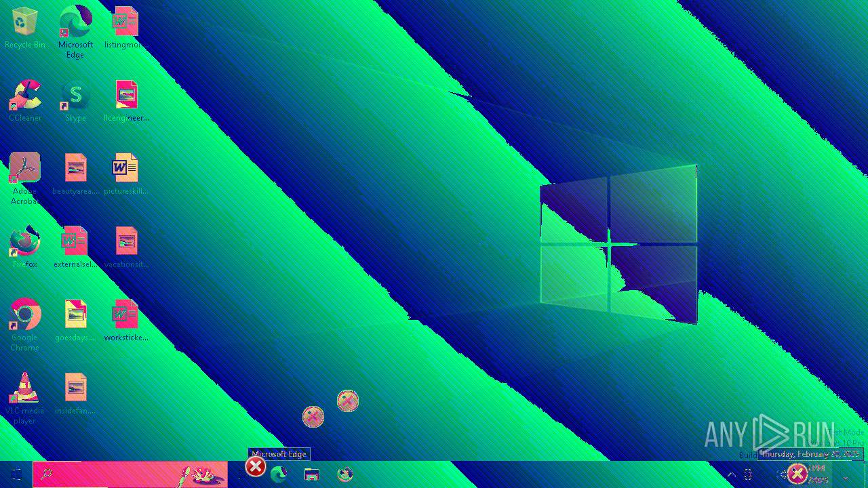The width and height of the screenshot is (868, 488).
Task: Open the Windows Start menu button
Action: [16, 474]
